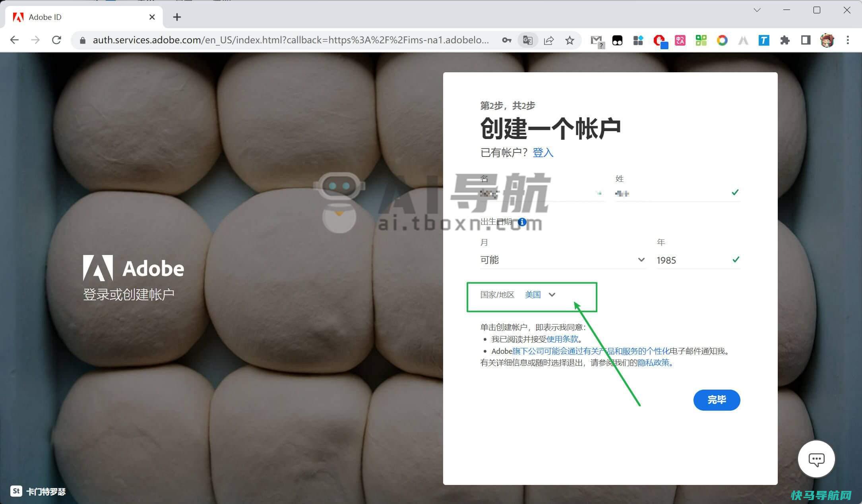Open the Google Translate page icon
862x504 pixels.
coord(527,40)
